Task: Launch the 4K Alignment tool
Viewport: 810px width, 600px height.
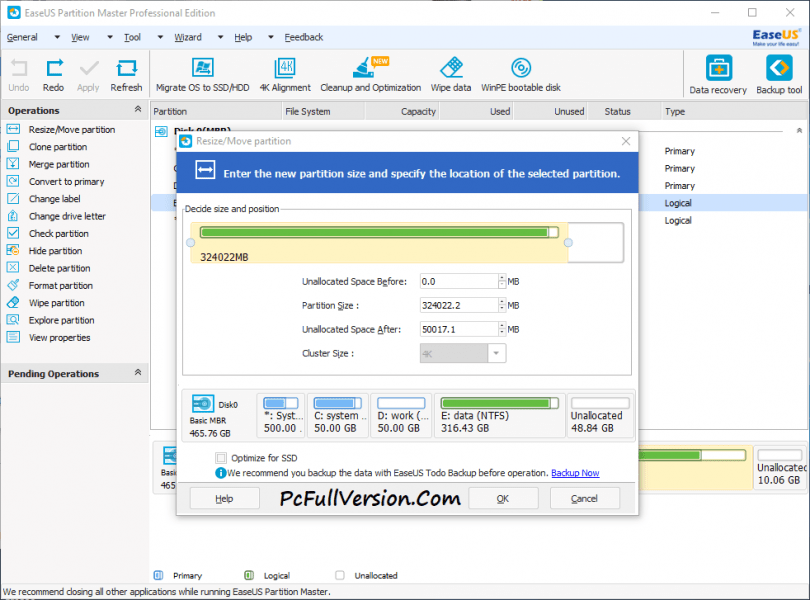Action: pos(283,70)
